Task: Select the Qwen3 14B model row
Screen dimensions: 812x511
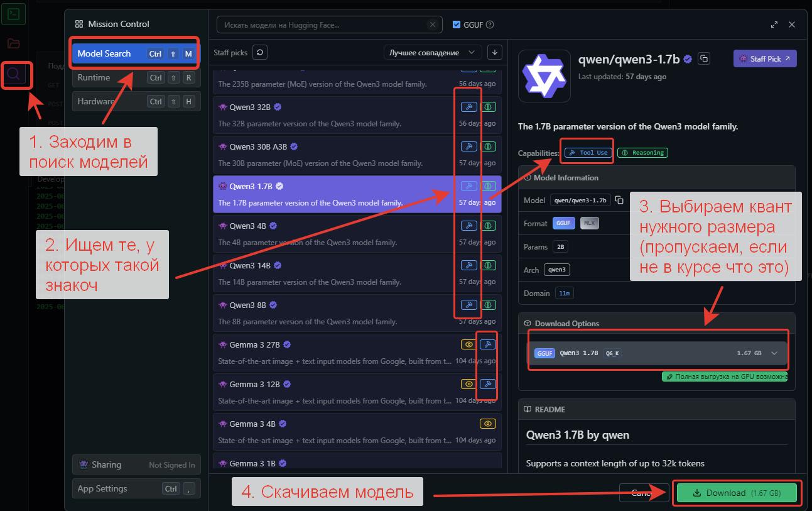Action: click(357, 273)
